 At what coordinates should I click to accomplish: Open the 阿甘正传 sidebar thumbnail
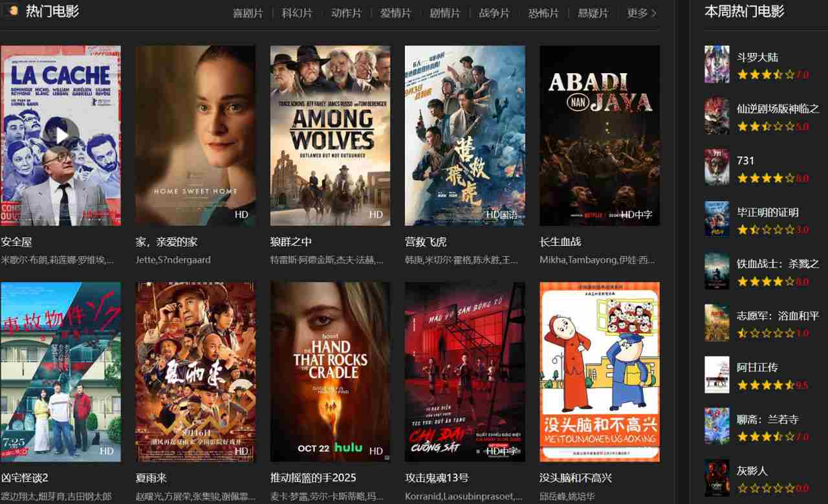pos(717,374)
